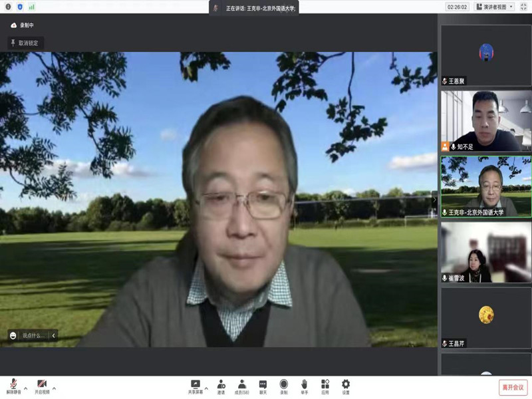
Task: Click the red 离开会议 leave button
Action: (513, 387)
